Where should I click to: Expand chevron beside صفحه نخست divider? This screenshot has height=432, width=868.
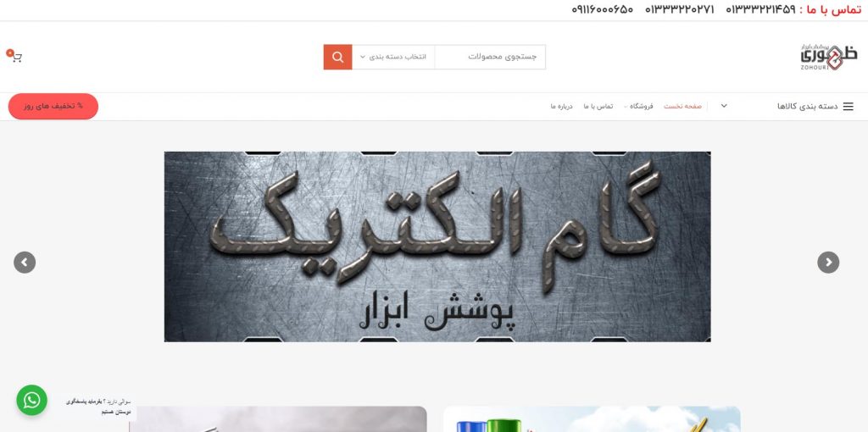[x=724, y=106]
